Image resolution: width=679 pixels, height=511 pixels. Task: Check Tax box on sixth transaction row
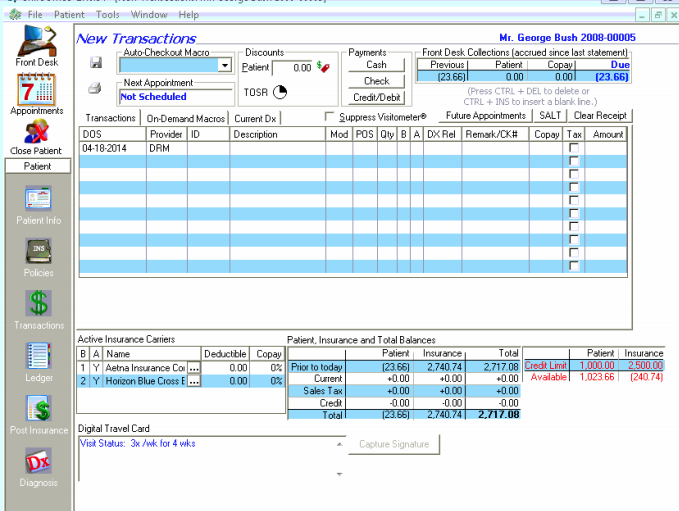click(574, 213)
